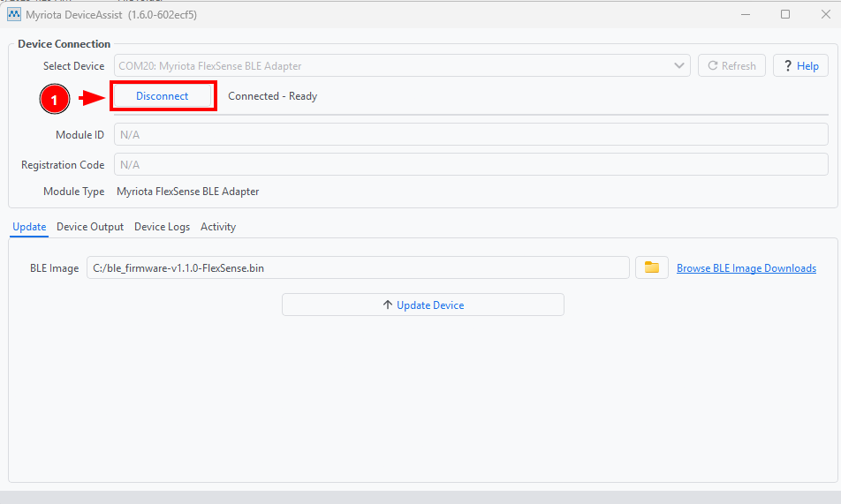Click the Disconnect button
The width and height of the screenshot is (841, 504).
coord(163,96)
